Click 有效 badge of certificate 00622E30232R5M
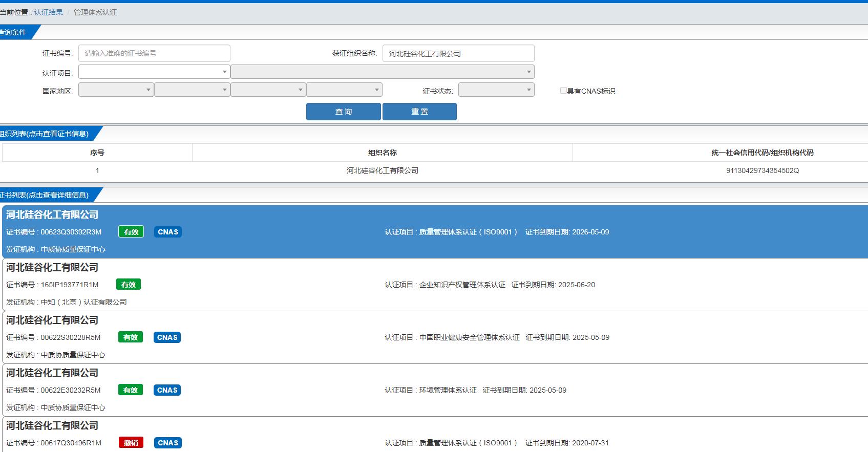Screen dimensions: 868x452 click(x=131, y=390)
